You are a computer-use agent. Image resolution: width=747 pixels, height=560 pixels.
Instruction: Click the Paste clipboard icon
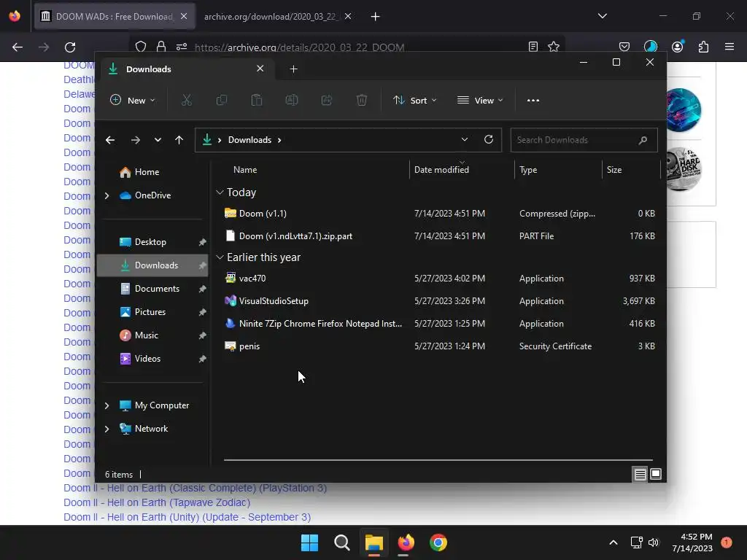256,100
